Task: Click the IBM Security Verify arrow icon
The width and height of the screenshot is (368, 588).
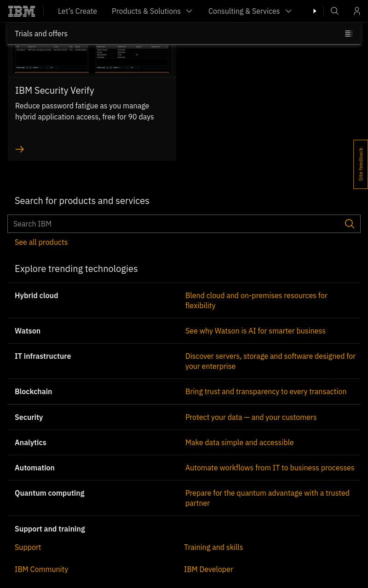Action: [20, 149]
